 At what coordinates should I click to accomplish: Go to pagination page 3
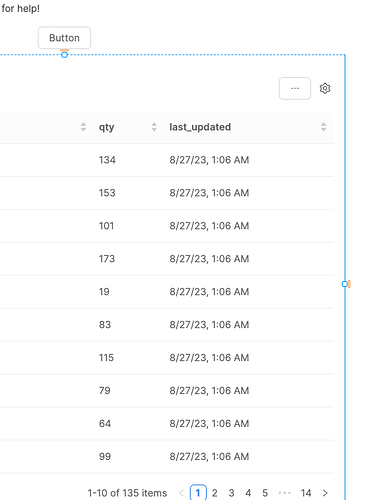[231, 493]
